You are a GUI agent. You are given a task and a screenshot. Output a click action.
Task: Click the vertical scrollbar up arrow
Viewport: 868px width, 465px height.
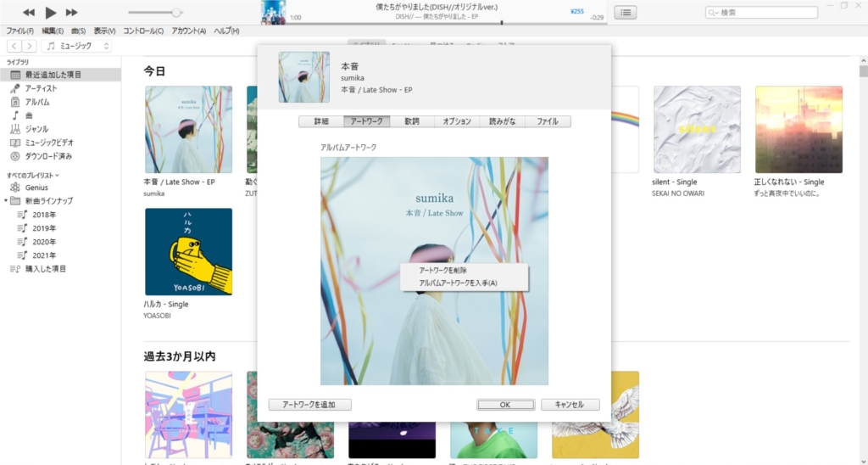864,60
